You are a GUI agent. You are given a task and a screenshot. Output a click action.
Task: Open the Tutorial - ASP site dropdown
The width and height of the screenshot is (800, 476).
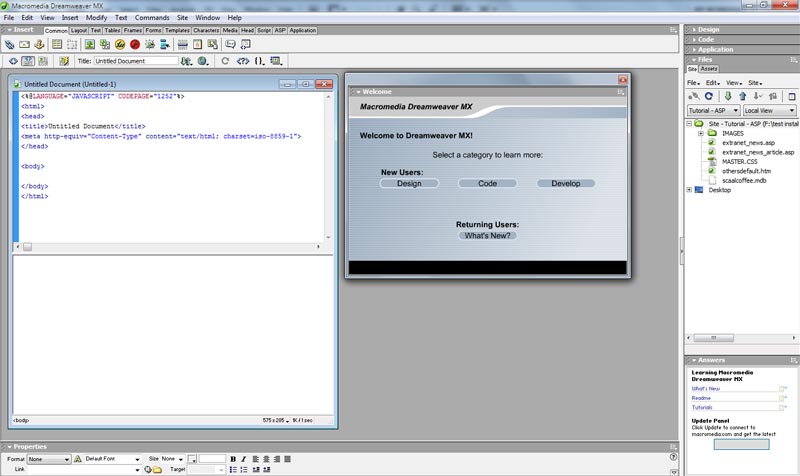click(713, 110)
